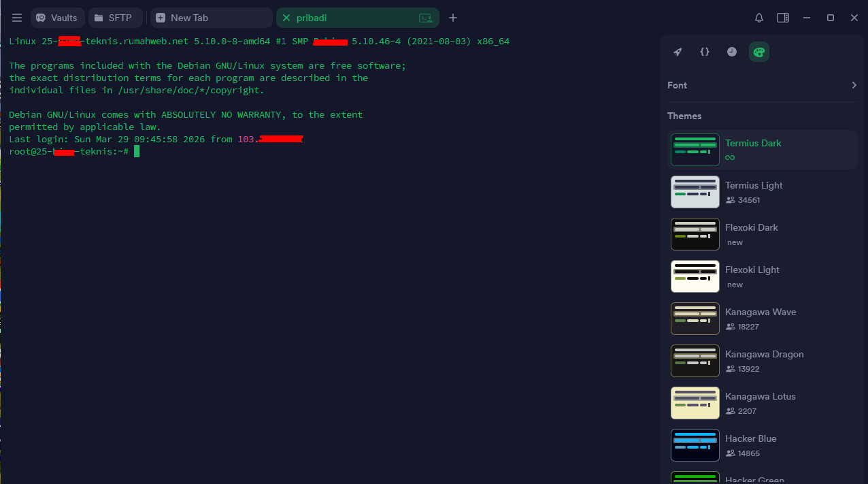Viewport: 868px width, 484px height.
Task: Pick the Hacker Blue theme swatch
Action: tap(695, 445)
